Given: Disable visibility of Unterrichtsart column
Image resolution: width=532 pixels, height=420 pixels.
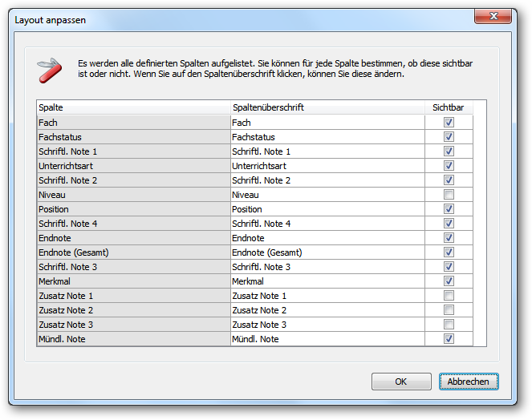Looking at the screenshot, I should (449, 166).
